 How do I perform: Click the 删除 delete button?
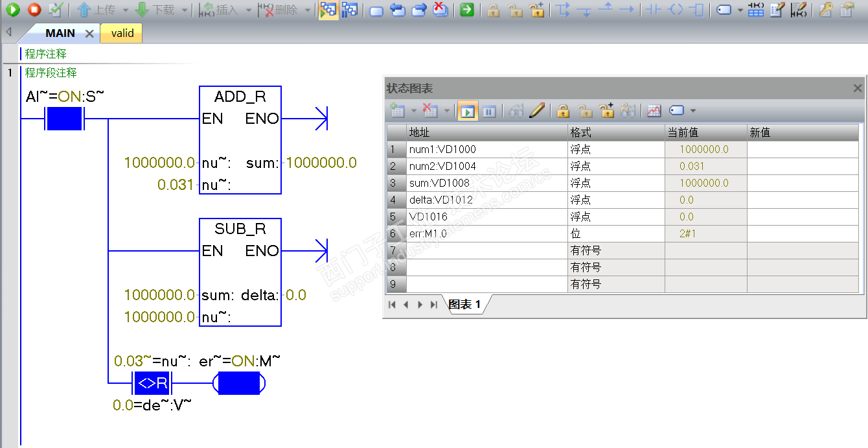pyautogui.click(x=278, y=10)
